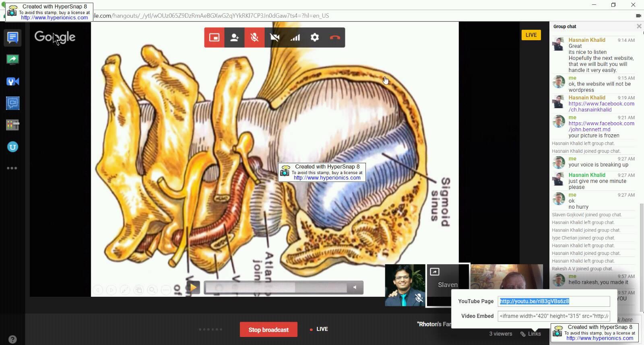The image size is (644, 345).
Task: Minimize the browser window
Action: click(594, 5)
